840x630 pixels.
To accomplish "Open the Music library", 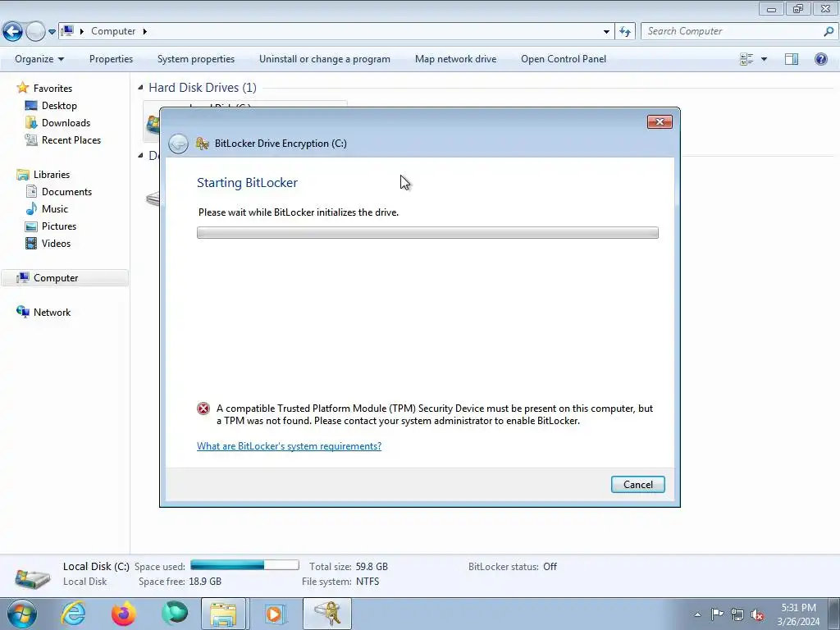I will [x=55, y=209].
